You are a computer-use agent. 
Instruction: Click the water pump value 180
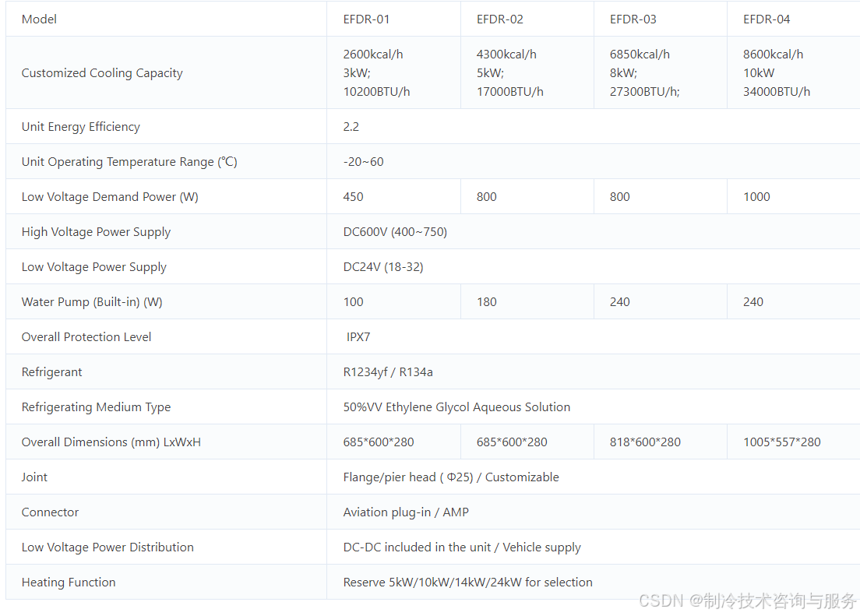[x=487, y=302]
